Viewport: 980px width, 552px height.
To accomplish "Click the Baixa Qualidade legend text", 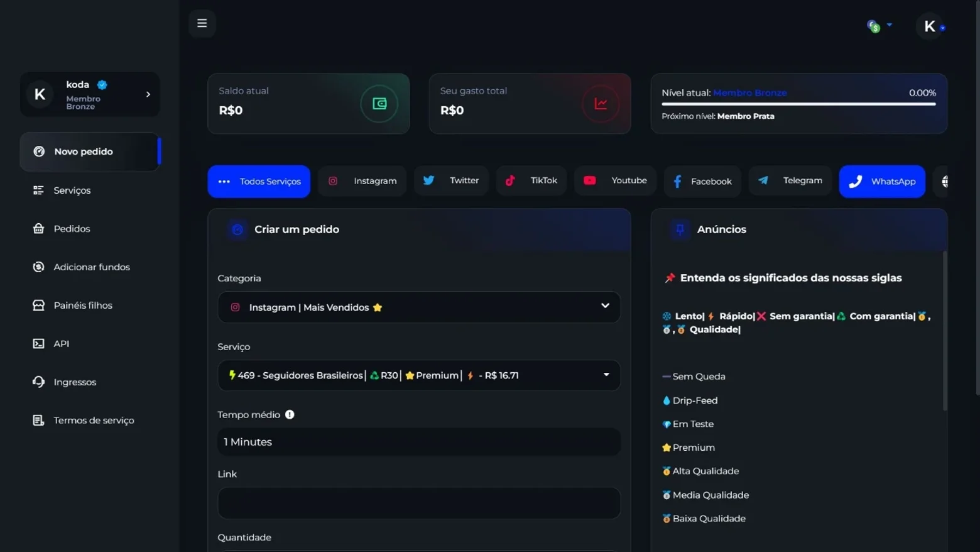I will click(x=709, y=519).
